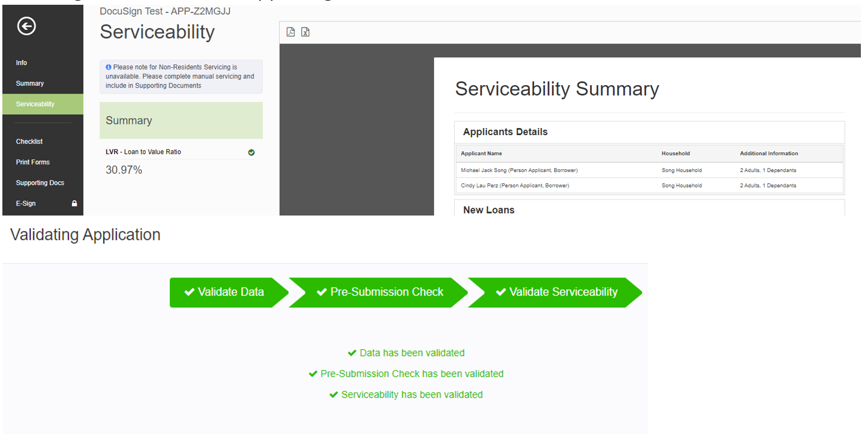Screen dimensions: 868x434
Task: Navigate to Print Forms
Action: pyautogui.click(x=33, y=162)
